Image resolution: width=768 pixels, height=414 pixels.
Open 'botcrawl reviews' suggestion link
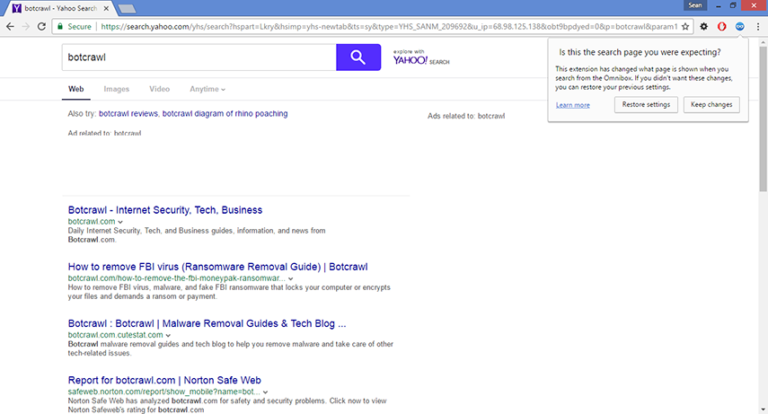pyautogui.click(x=128, y=114)
